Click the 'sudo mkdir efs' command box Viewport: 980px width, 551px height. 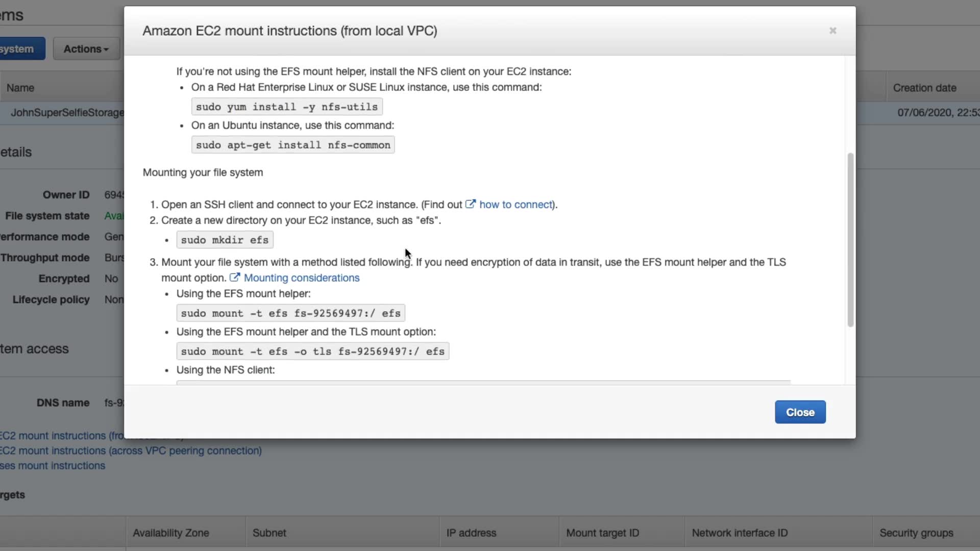pos(225,240)
